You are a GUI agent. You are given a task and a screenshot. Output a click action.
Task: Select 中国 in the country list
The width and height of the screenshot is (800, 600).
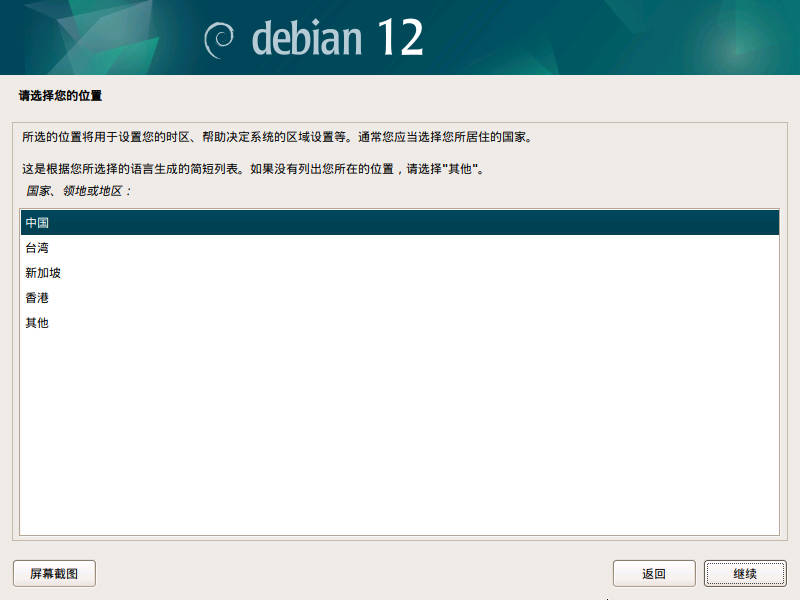click(38, 223)
